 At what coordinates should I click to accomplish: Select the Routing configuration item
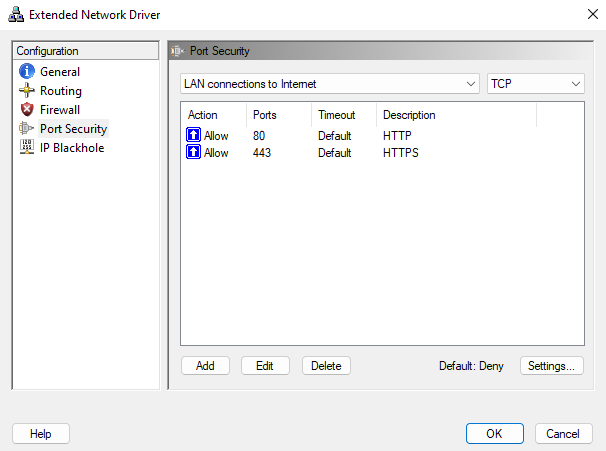61,91
